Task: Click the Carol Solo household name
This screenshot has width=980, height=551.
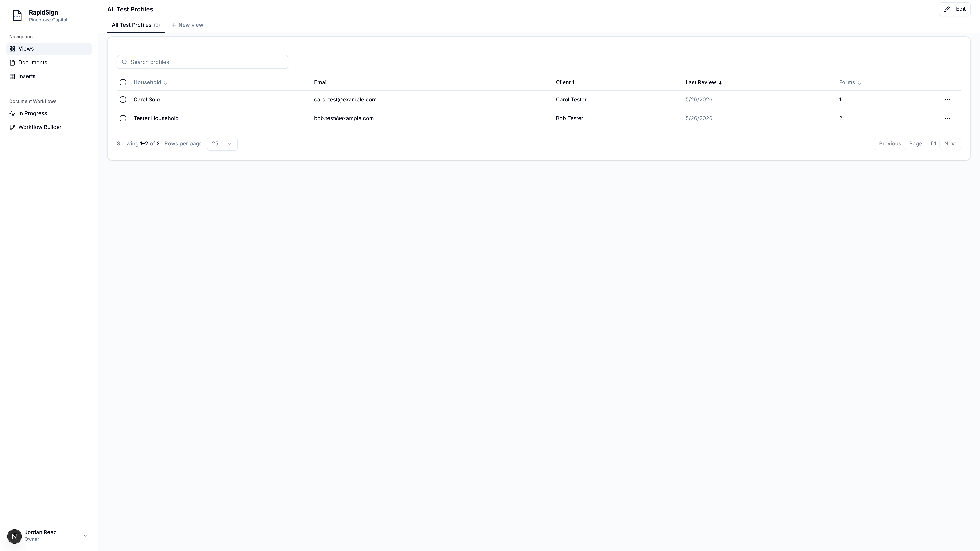Action: click(146, 100)
